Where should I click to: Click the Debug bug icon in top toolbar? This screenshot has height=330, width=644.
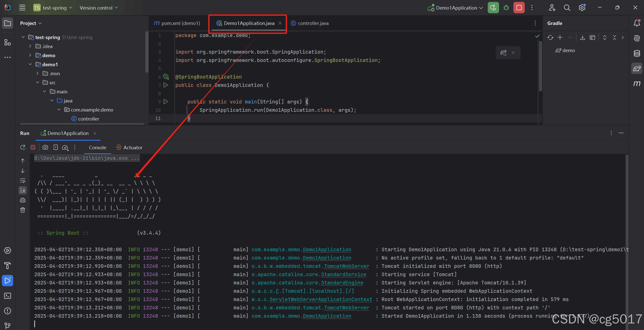[506, 8]
